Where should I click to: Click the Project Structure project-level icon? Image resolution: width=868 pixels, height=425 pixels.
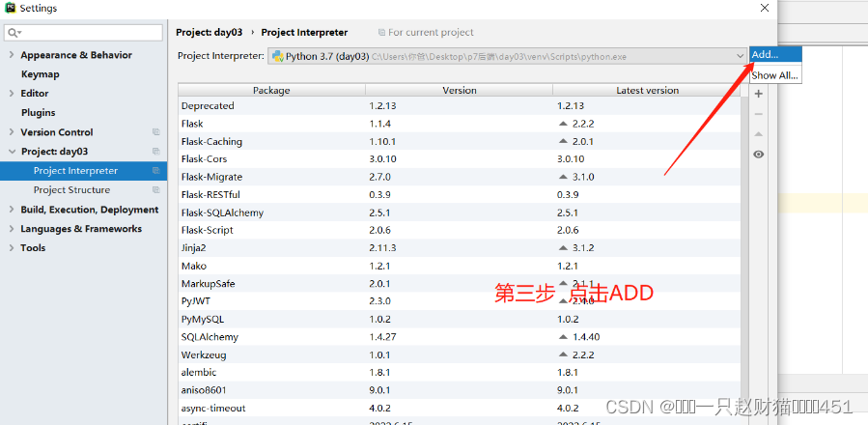(x=156, y=190)
